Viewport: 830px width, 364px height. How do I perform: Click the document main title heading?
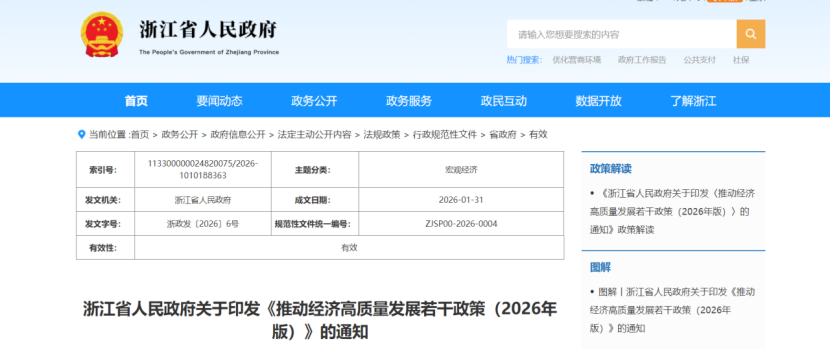tap(320, 321)
